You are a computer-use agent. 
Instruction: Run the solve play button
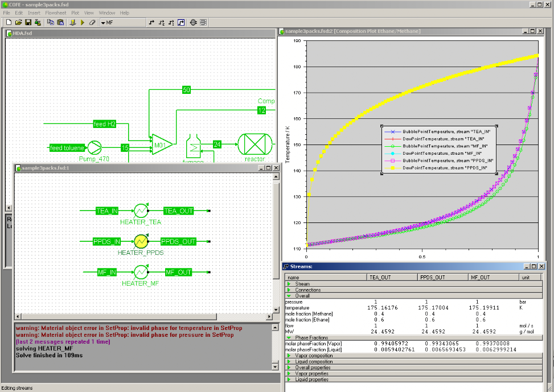tap(83, 22)
